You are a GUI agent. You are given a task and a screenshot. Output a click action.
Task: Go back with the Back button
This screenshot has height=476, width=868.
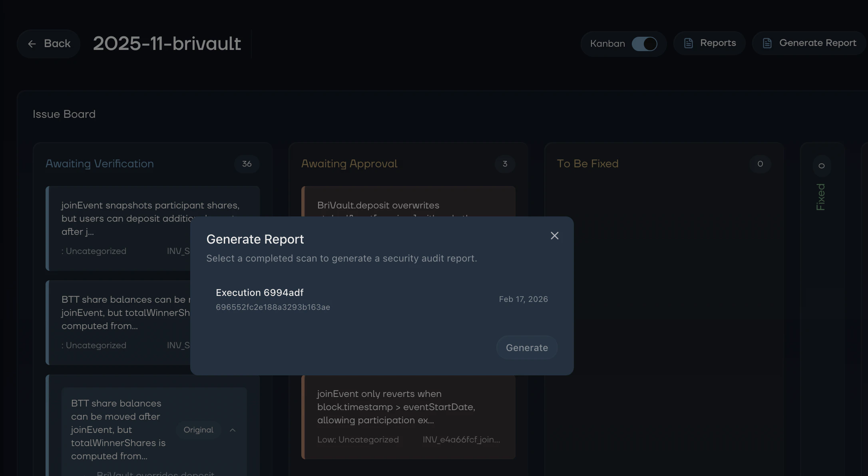(x=49, y=44)
